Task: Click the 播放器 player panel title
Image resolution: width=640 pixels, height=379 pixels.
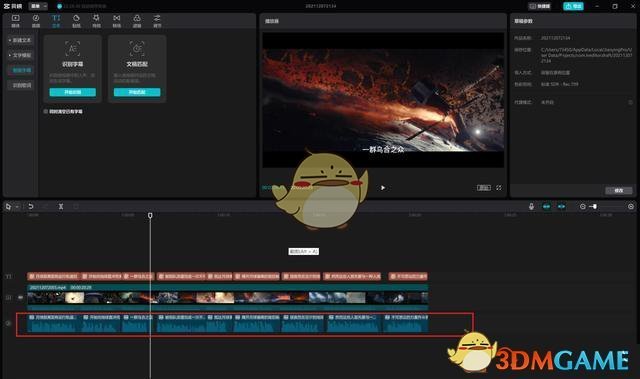Action: pyautogui.click(x=272, y=21)
